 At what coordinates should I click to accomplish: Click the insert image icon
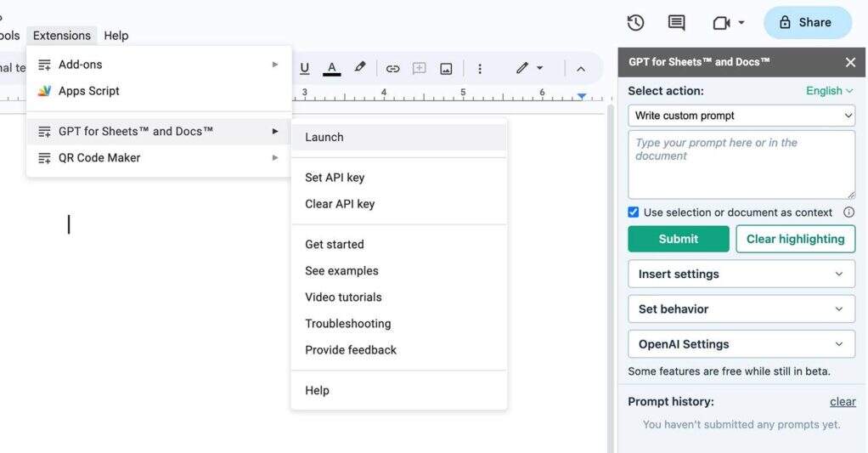[446, 69]
